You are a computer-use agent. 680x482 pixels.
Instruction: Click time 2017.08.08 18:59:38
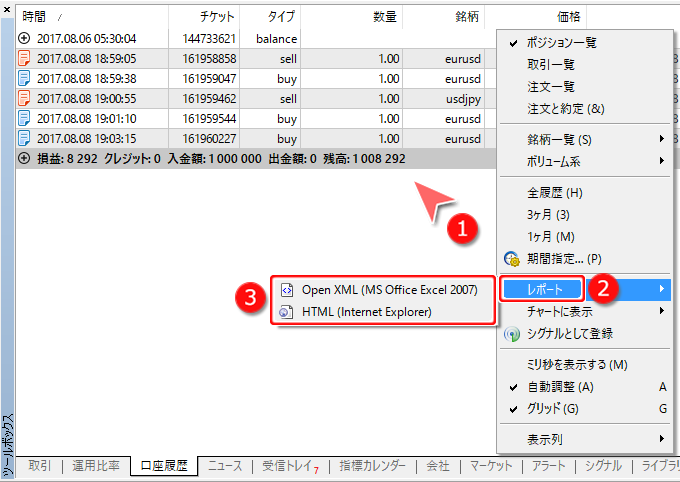[x=87, y=79]
